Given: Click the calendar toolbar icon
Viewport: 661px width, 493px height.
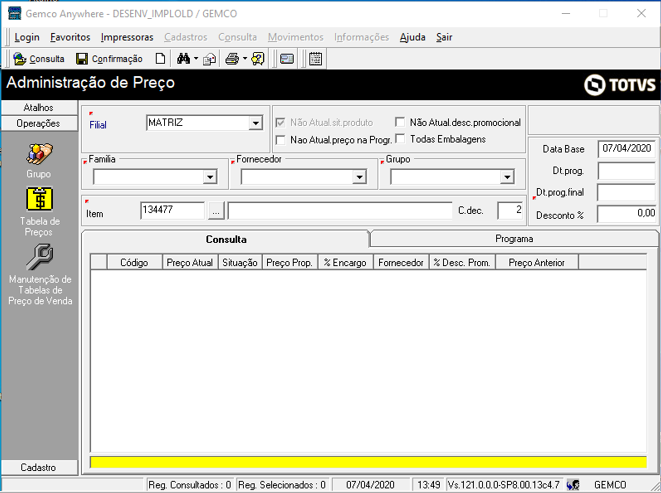Looking at the screenshot, I should [315, 59].
